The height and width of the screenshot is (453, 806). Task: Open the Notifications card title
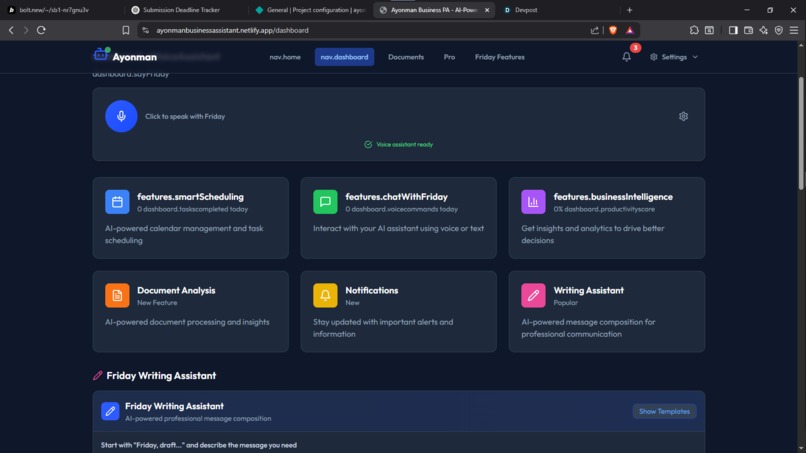372,291
